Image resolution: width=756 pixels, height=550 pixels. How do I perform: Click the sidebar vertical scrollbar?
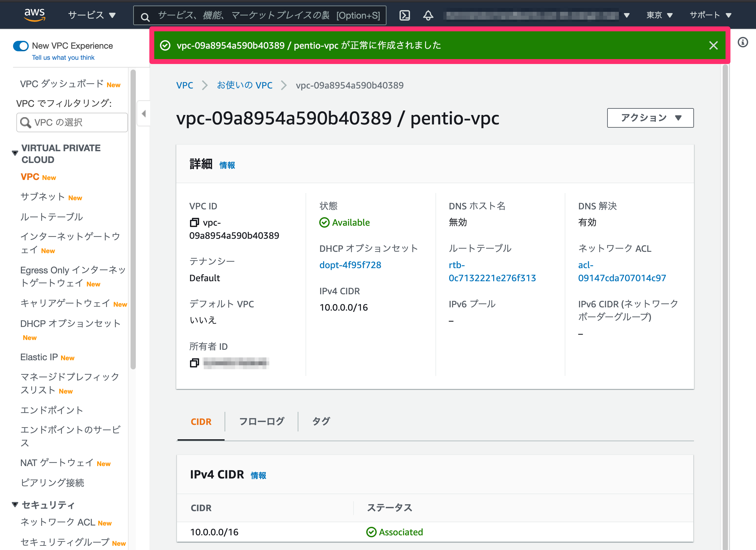(133, 219)
